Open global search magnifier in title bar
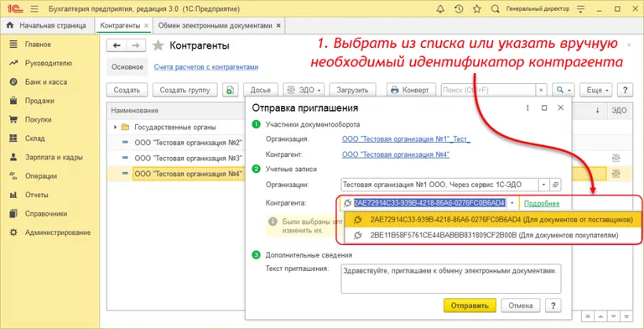644x329 pixels. click(x=496, y=8)
